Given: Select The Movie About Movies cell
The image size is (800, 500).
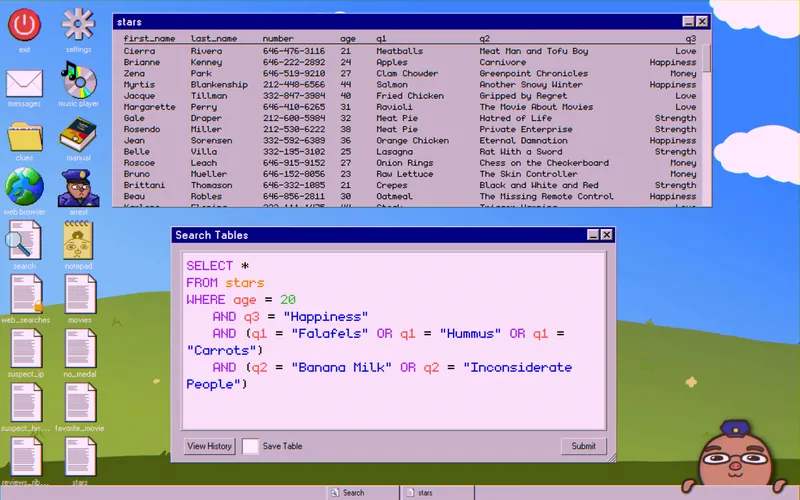Looking at the screenshot, I should point(536,107).
